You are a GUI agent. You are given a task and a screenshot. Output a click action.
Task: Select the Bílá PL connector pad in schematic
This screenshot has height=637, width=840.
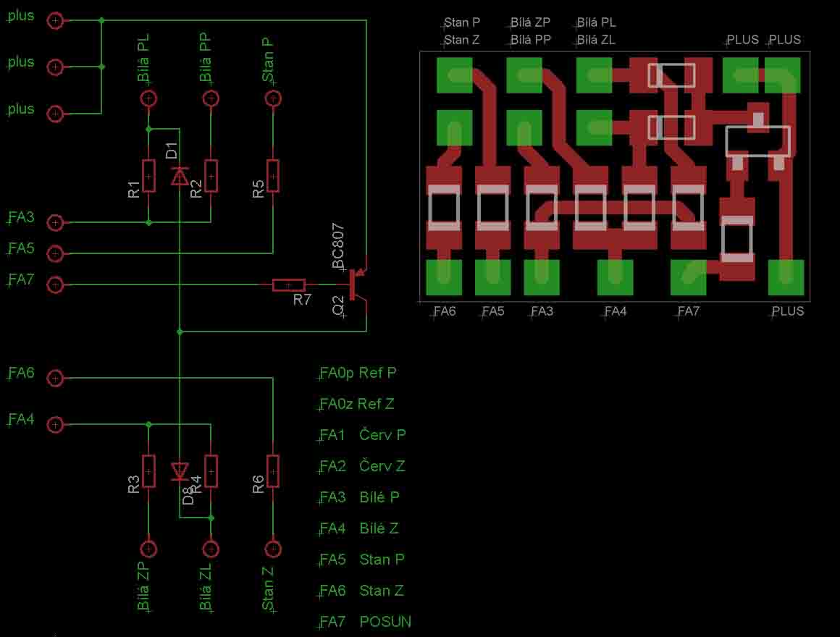[x=148, y=98]
